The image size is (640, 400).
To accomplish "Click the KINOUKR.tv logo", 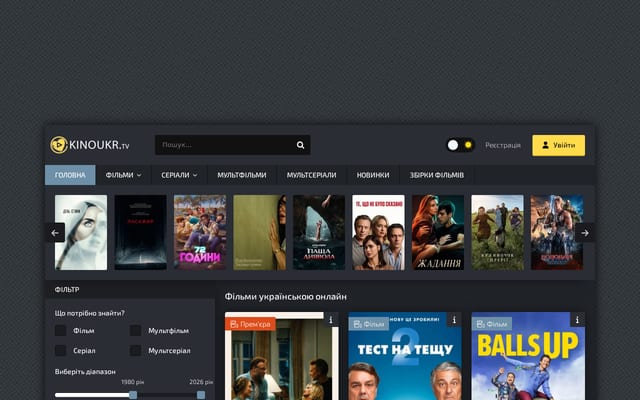I will (x=90, y=145).
